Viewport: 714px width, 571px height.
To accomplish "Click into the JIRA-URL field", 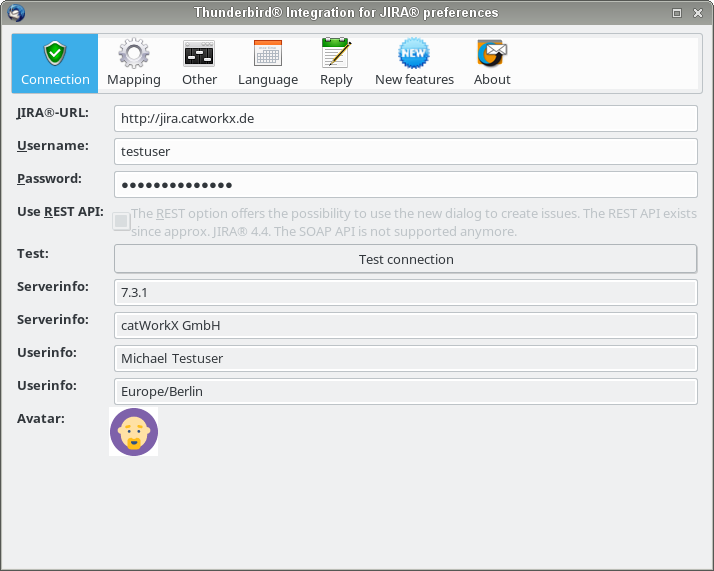I will [405, 118].
